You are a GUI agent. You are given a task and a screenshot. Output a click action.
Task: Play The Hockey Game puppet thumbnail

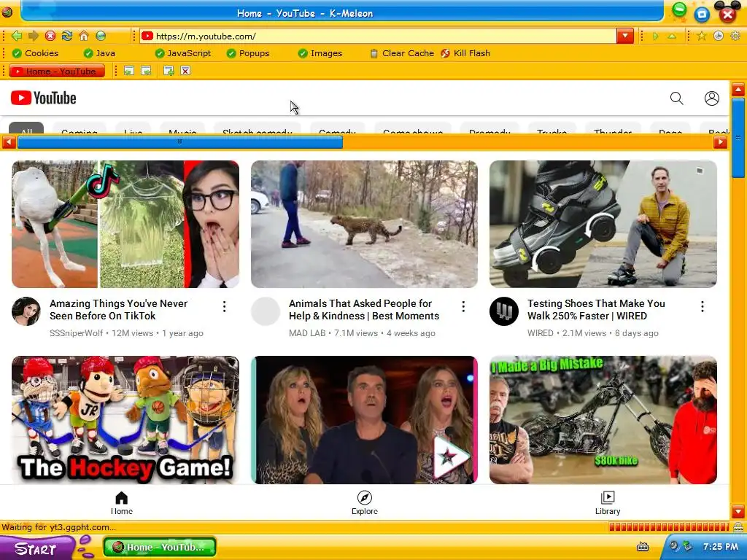(125, 419)
